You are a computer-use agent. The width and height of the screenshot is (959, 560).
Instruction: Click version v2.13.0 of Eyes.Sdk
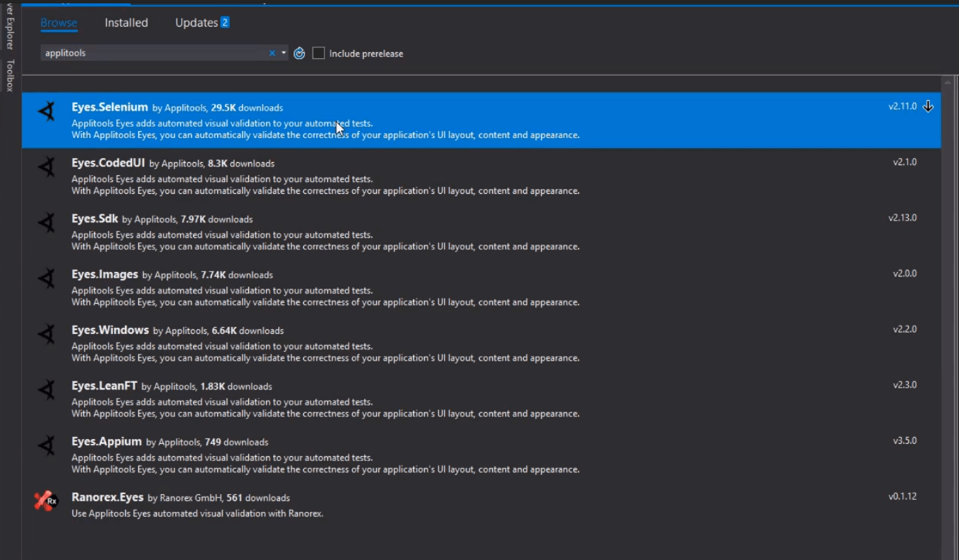[903, 218]
